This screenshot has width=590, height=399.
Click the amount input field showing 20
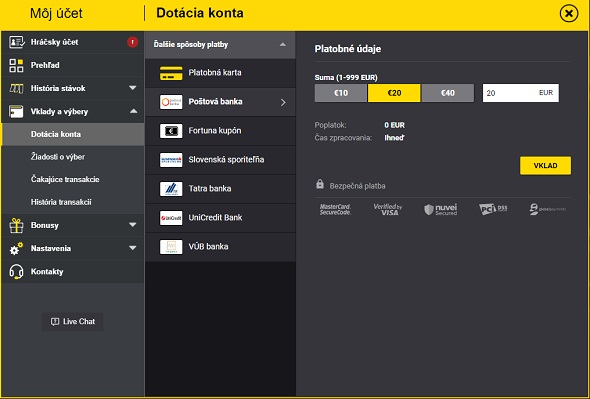[521, 93]
